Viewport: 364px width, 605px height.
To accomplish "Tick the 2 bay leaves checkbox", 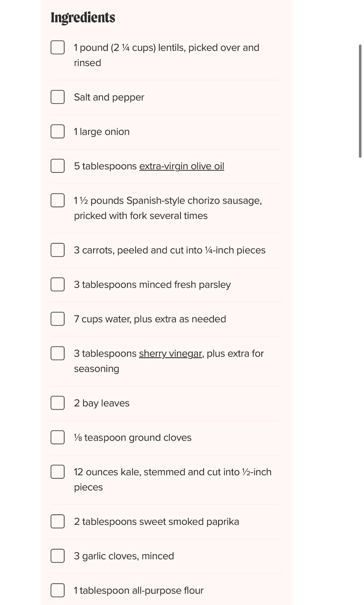I will click(x=58, y=403).
